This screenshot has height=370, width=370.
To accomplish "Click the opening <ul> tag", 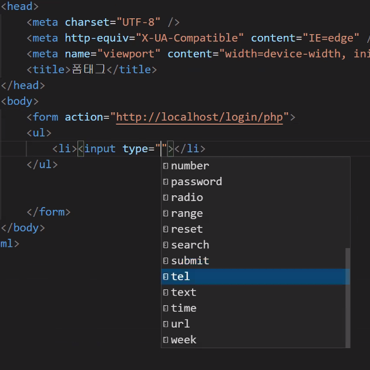I will [x=39, y=133].
